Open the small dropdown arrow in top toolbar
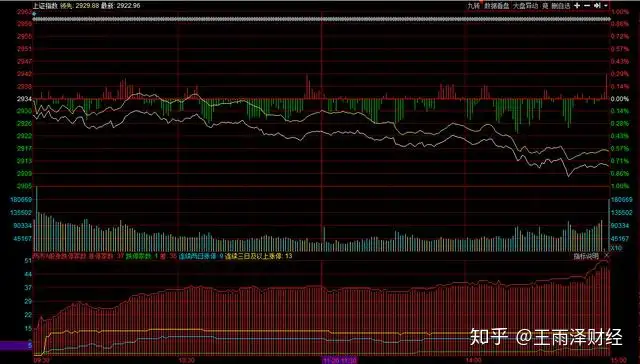 pos(606,6)
